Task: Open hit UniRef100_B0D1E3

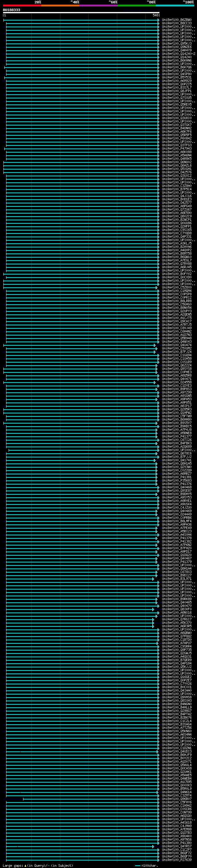Action: pyautogui.click(x=176, y=200)
